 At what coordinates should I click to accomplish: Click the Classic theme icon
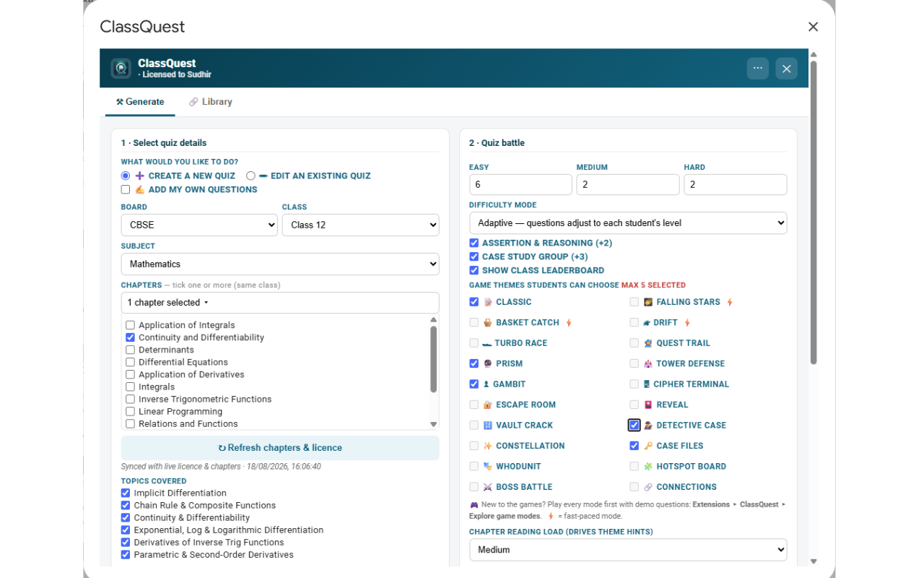coord(488,302)
